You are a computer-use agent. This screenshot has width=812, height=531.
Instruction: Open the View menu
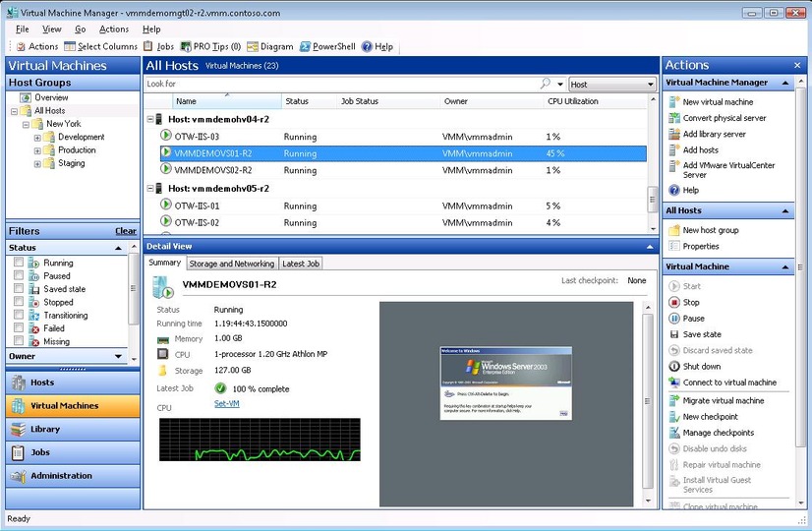point(52,29)
